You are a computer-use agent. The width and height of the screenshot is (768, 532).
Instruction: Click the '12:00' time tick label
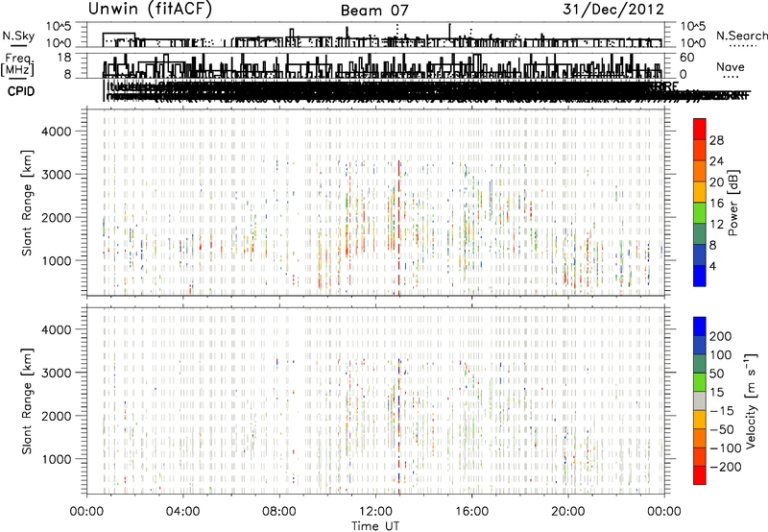pos(375,512)
